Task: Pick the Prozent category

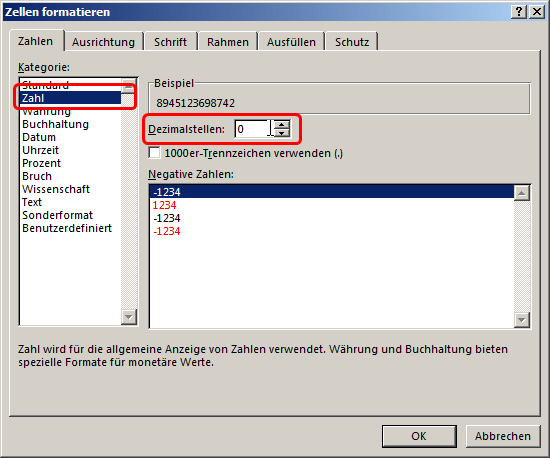Action: coord(41,163)
